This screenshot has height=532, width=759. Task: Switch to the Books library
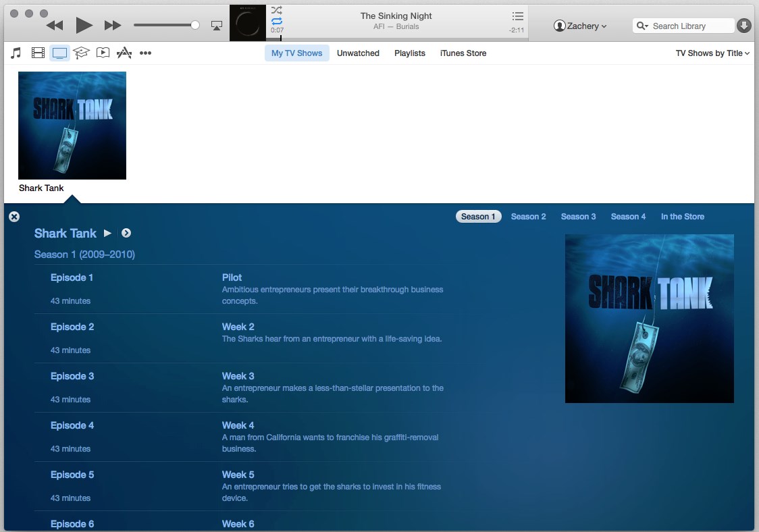(x=103, y=53)
